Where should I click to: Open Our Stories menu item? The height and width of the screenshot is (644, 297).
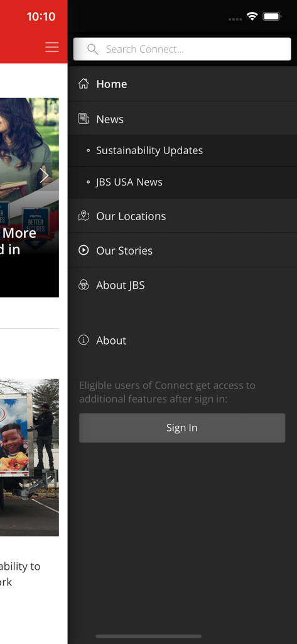tap(183, 250)
